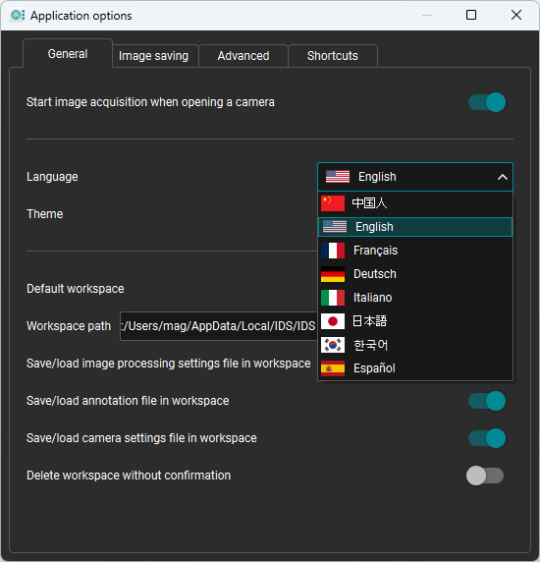Image resolution: width=540 pixels, height=562 pixels.
Task: Maximize the Application options window
Action: coord(471,15)
